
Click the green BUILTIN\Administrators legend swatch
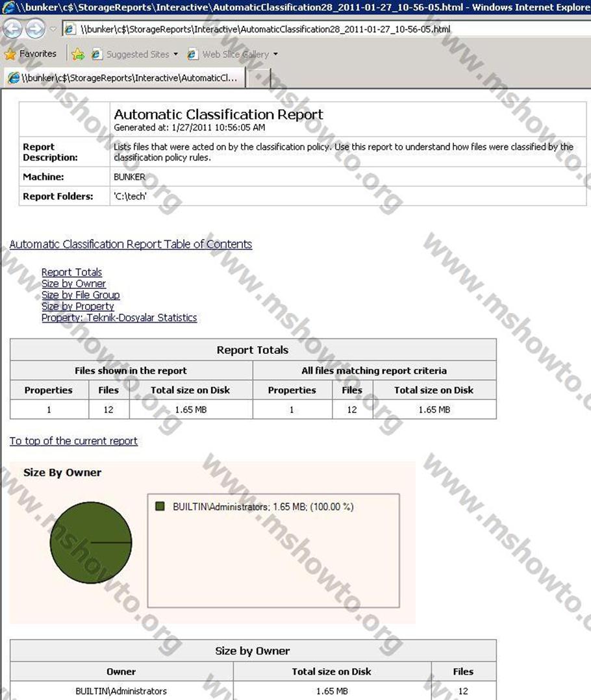pos(160,506)
